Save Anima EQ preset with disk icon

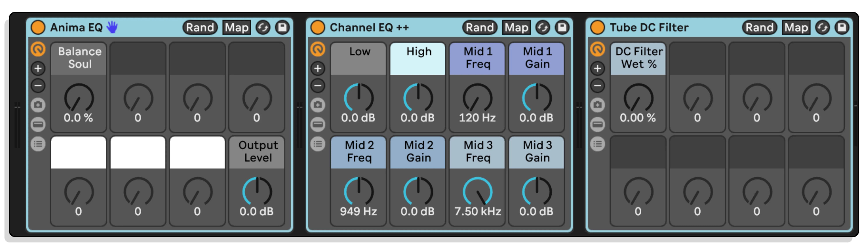[282, 27]
